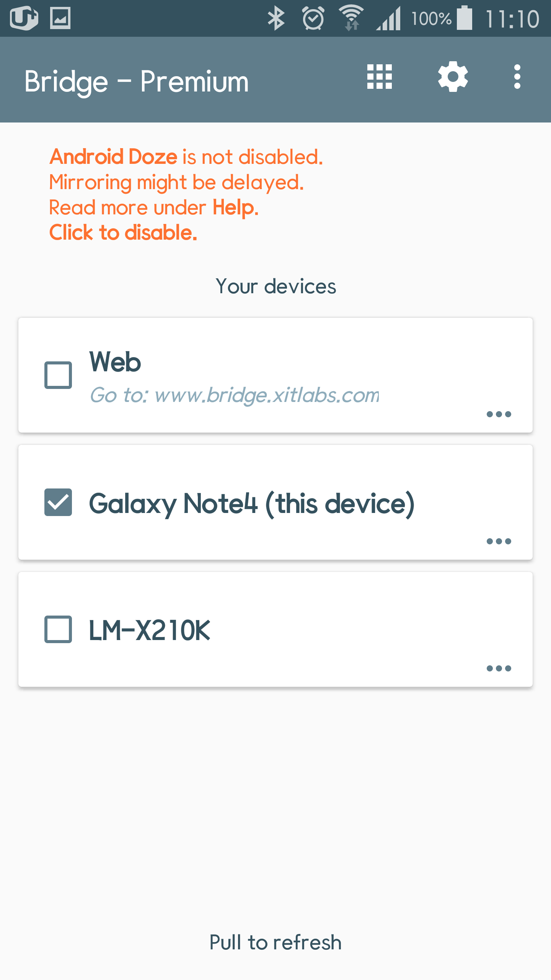The width and height of the screenshot is (551, 980).
Task: Expand more options for Galaxy Note4 card
Action: [499, 541]
